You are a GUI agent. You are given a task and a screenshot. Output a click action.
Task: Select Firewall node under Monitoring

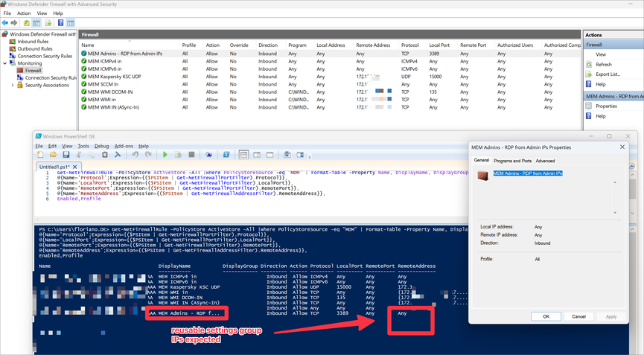pos(33,71)
